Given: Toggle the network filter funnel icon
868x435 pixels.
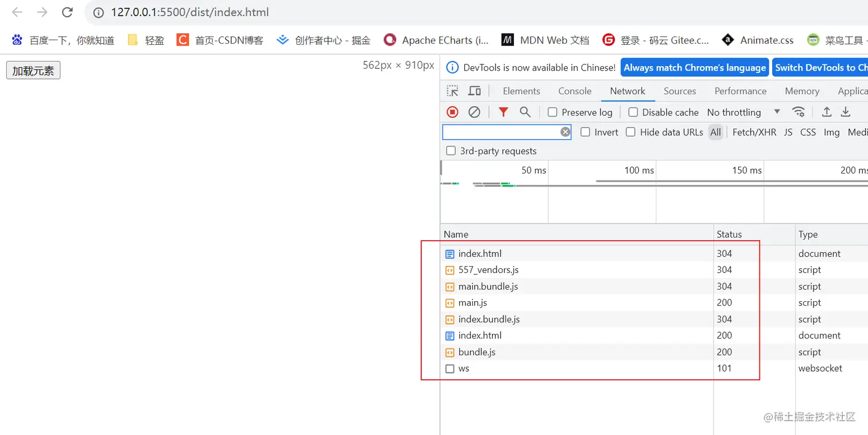Looking at the screenshot, I should [x=503, y=112].
